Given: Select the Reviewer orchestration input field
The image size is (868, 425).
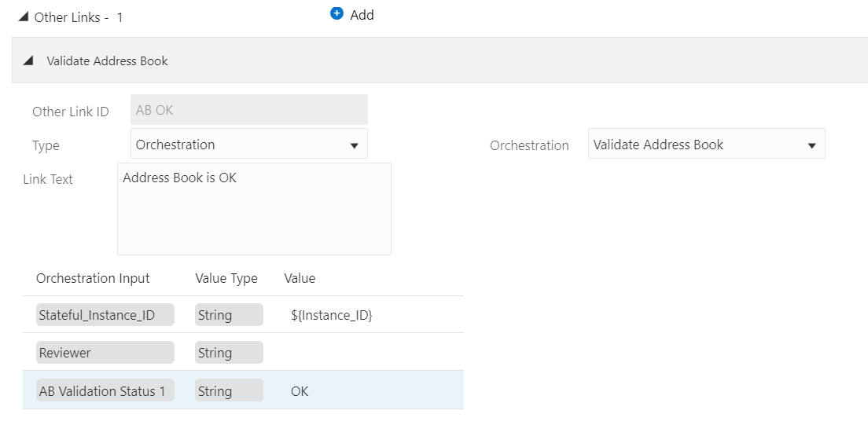Looking at the screenshot, I should pyautogui.click(x=105, y=353).
